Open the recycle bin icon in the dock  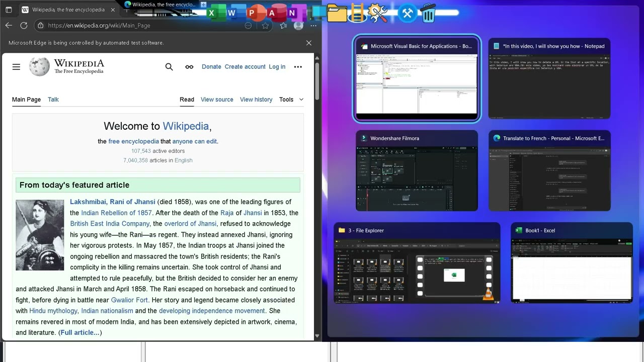point(428,13)
